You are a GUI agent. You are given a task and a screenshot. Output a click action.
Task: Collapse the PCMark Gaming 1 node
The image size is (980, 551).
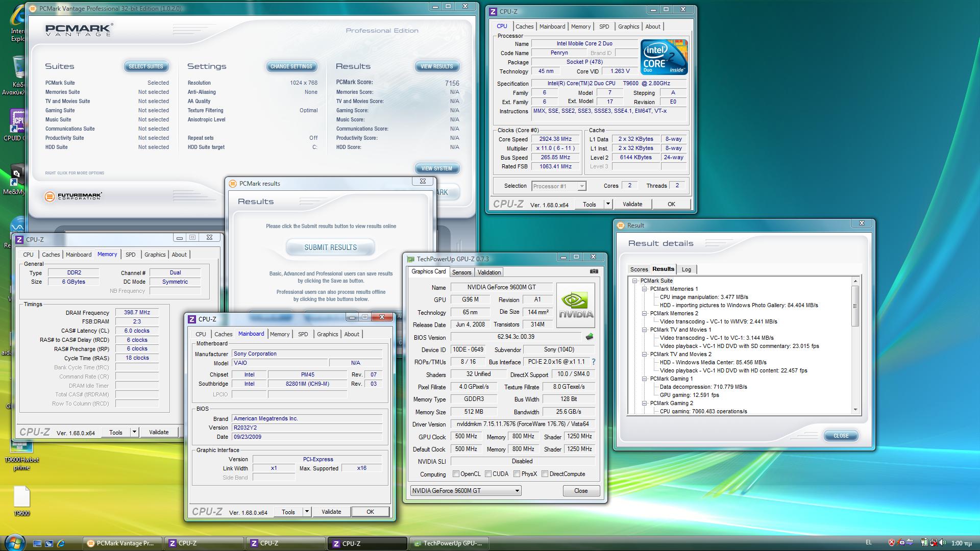[644, 379]
